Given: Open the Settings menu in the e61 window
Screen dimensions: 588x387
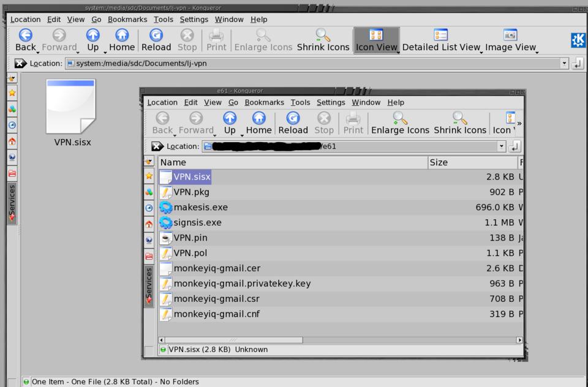Looking at the screenshot, I should click(331, 102).
